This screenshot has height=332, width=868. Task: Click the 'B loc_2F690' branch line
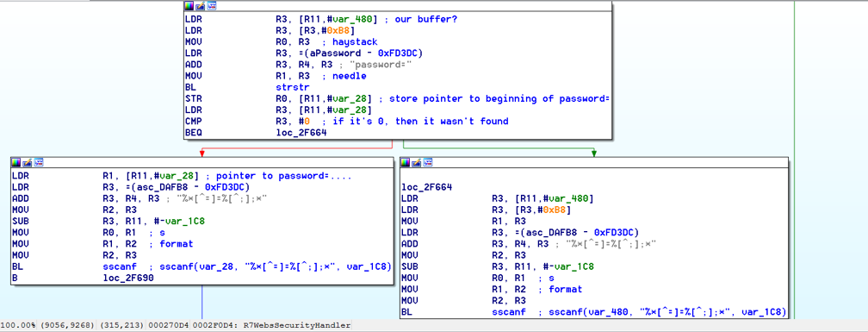83,278
